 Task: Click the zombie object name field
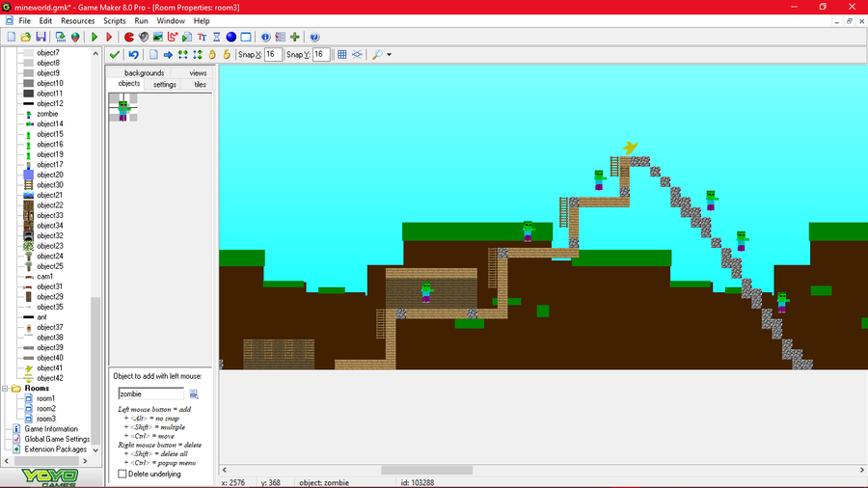150,393
